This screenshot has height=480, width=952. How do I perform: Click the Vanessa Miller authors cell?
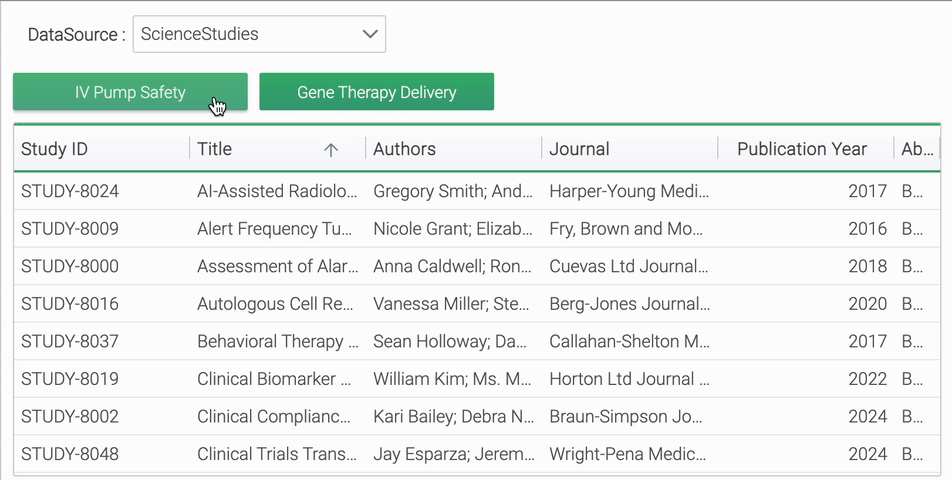454,304
